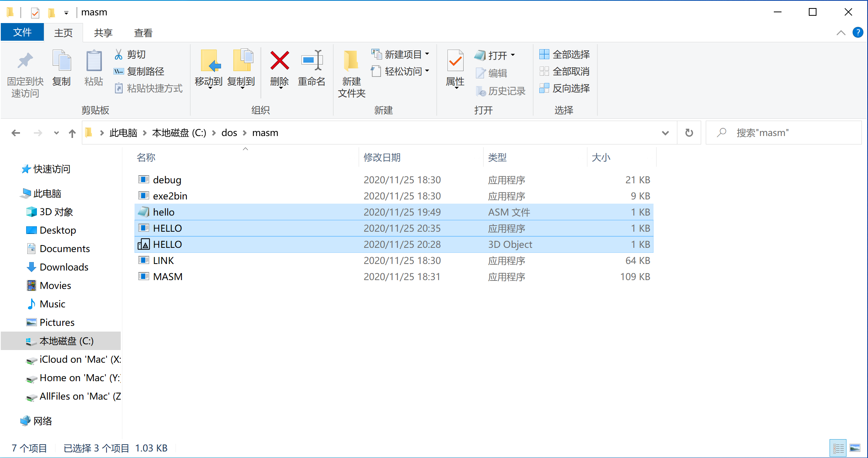Open the LINK linker application
The width and height of the screenshot is (868, 458).
(164, 260)
